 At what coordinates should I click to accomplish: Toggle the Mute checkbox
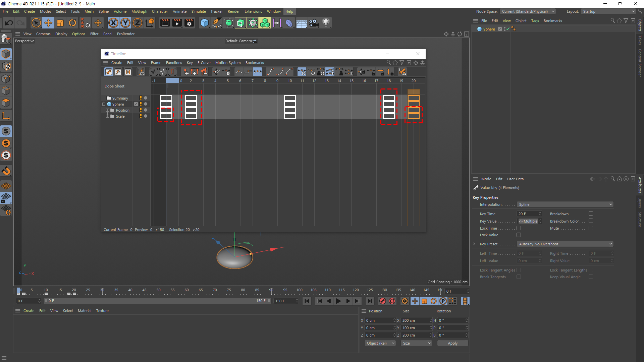[591, 228]
